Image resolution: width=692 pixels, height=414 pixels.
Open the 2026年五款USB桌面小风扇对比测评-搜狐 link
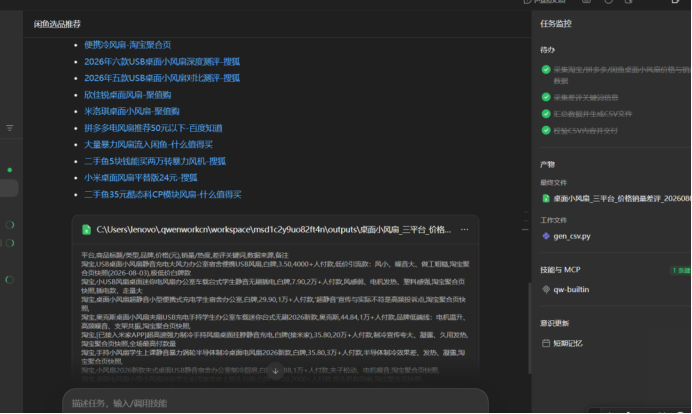tap(162, 78)
